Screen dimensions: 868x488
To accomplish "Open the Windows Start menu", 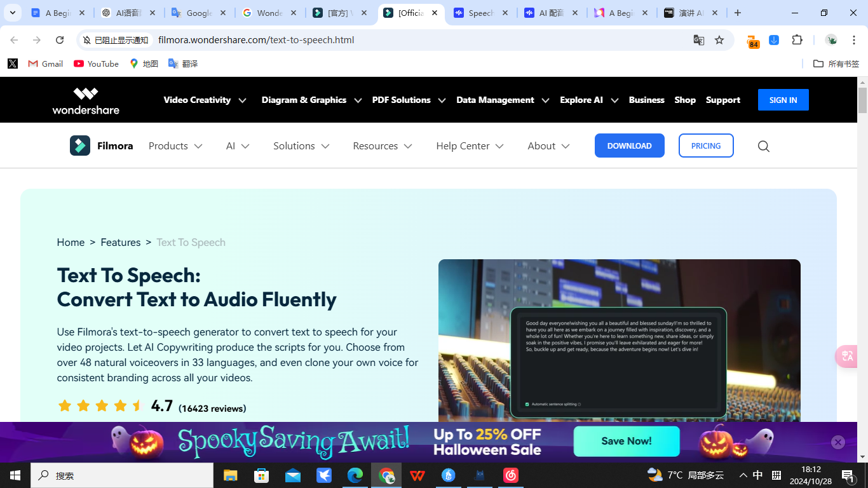I will (x=15, y=475).
